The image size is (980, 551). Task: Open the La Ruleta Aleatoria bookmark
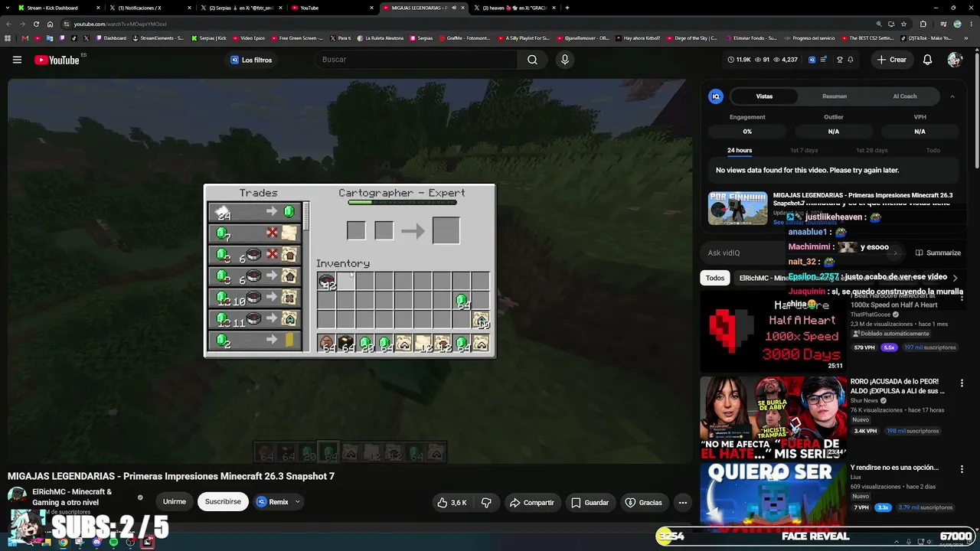(381, 38)
